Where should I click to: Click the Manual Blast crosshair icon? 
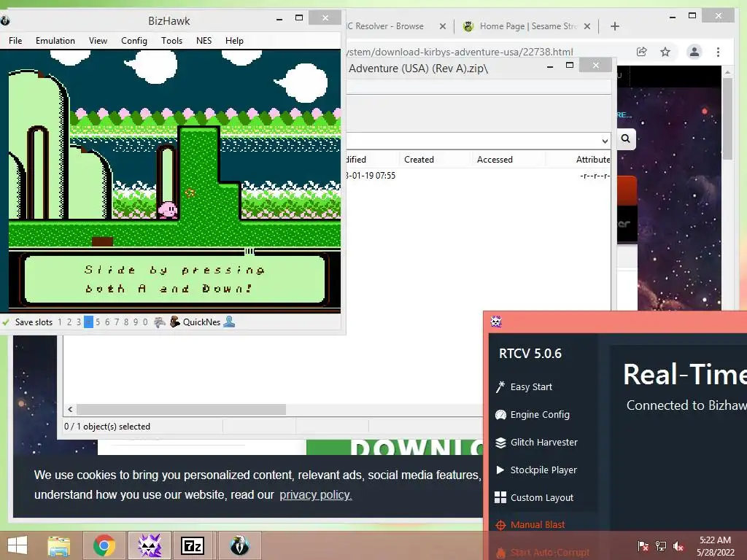500,525
